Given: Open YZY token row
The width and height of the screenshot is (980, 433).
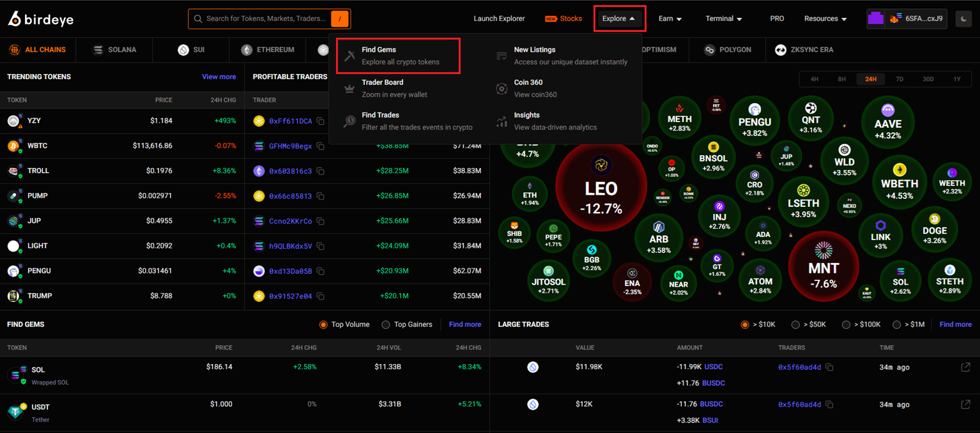Looking at the screenshot, I should [122, 121].
